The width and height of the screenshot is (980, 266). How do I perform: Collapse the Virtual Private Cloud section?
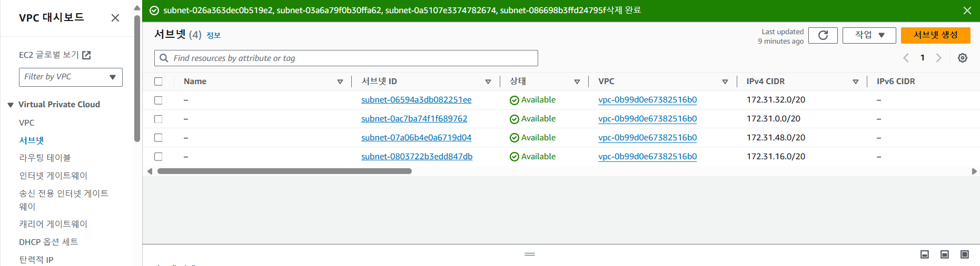point(11,105)
